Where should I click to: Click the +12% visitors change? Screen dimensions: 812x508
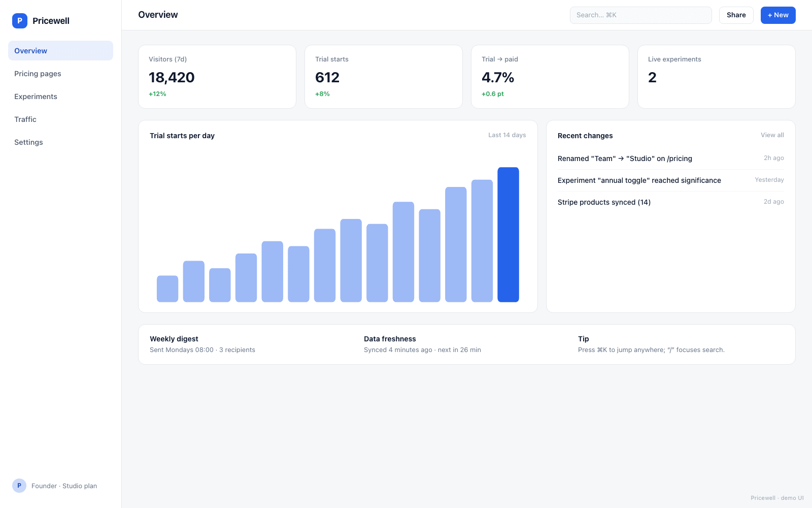pyautogui.click(x=157, y=94)
